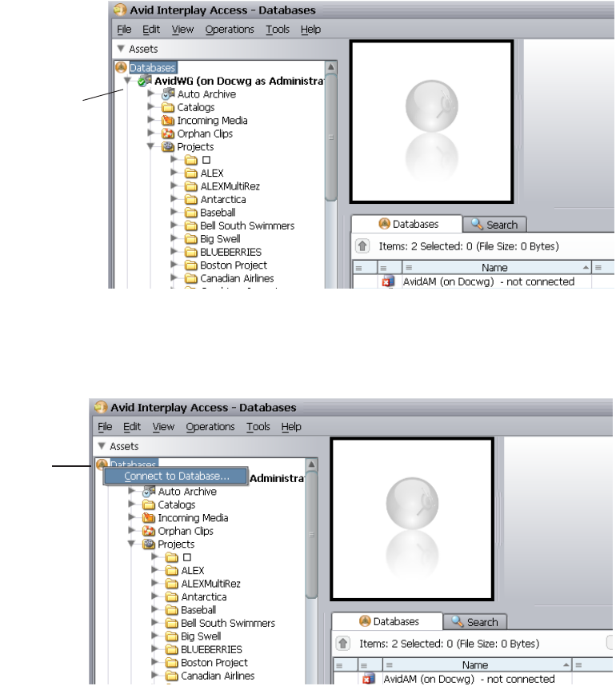The image size is (616, 686).
Task: Open the Help menu in lower window
Action: click(291, 427)
